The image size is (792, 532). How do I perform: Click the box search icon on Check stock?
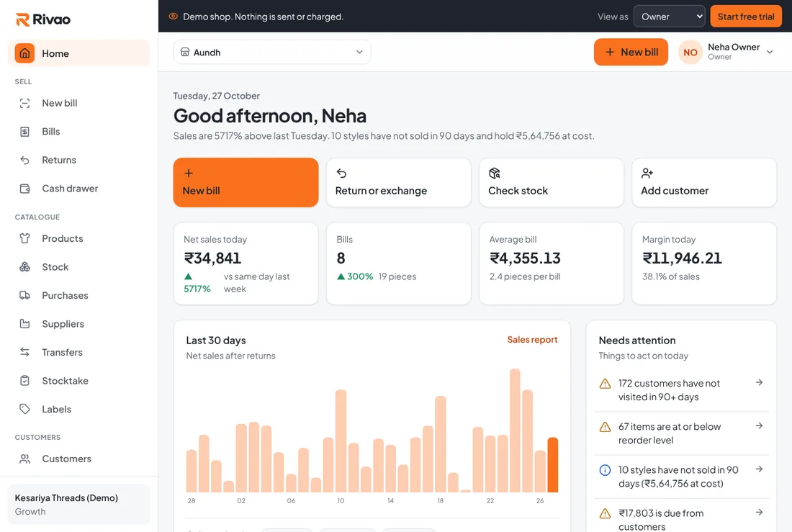point(495,173)
